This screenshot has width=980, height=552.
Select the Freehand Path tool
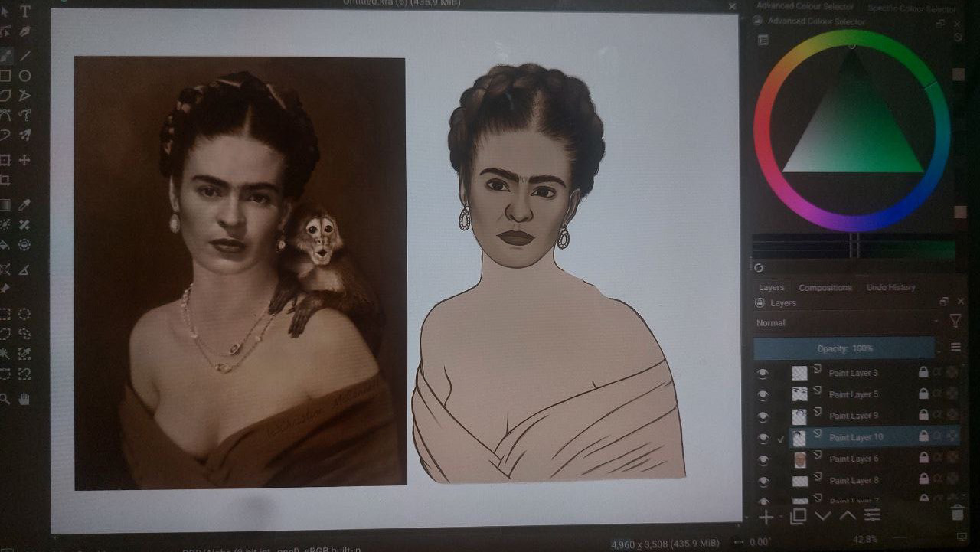coord(25,116)
